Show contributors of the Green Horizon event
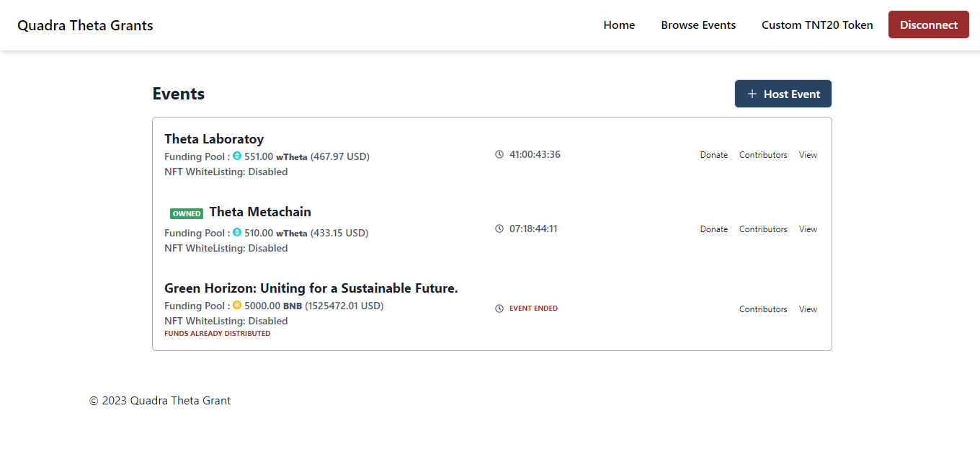 (763, 309)
